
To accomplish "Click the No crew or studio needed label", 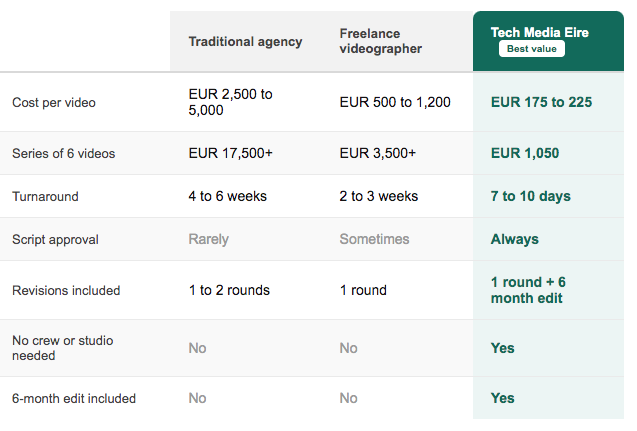I will tap(63, 348).
